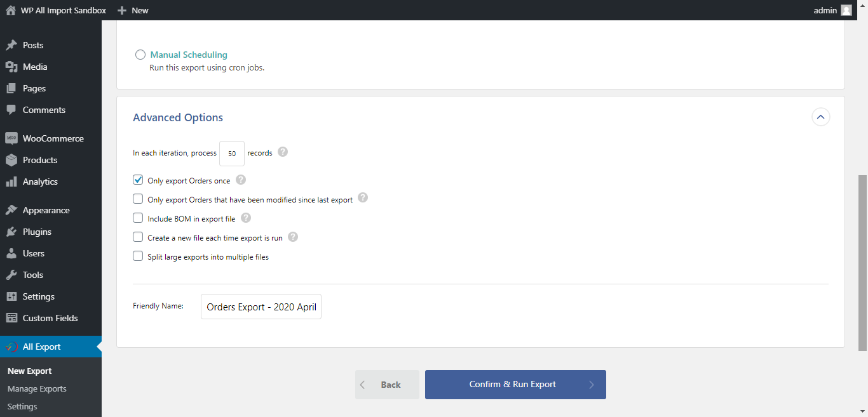Click the Media icon in sidebar
Screen dimensions: 868x417
(11, 67)
